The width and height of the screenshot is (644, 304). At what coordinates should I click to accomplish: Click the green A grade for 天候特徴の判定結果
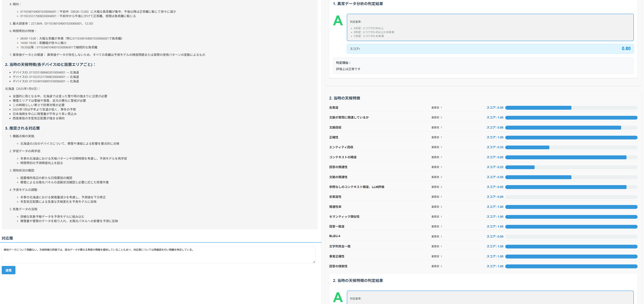click(338, 297)
